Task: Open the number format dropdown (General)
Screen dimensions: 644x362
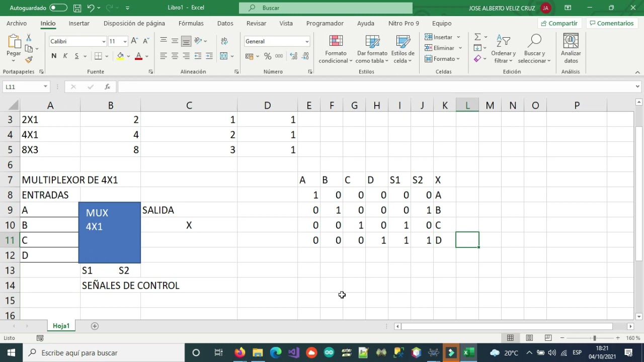Action: [x=307, y=41]
